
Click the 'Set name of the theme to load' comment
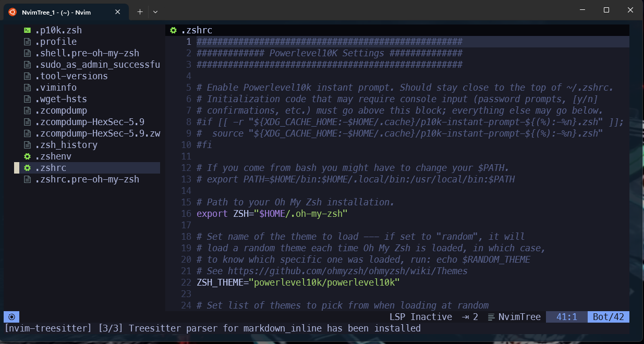click(x=361, y=237)
